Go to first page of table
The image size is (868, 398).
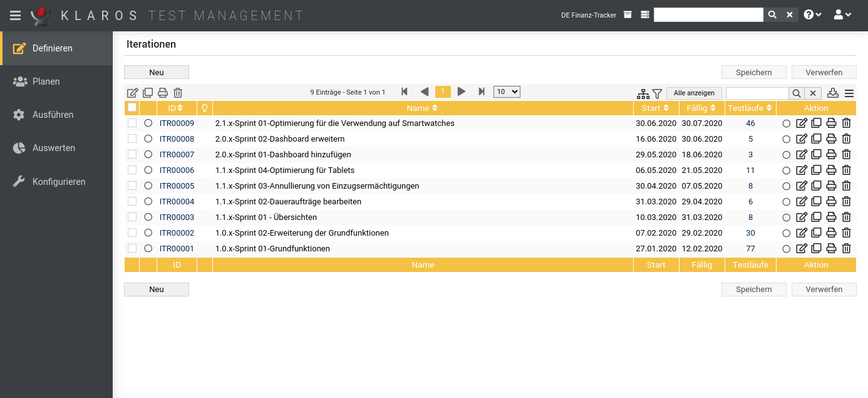click(405, 92)
